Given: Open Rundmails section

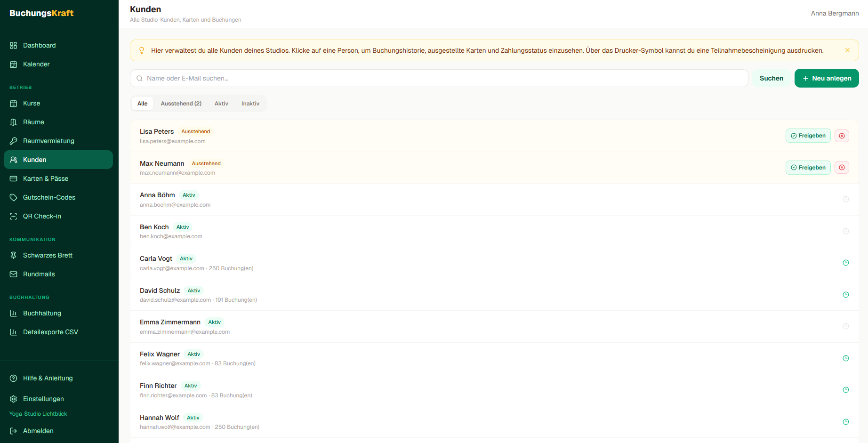Looking at the screenshot, I should coord(58,274).
